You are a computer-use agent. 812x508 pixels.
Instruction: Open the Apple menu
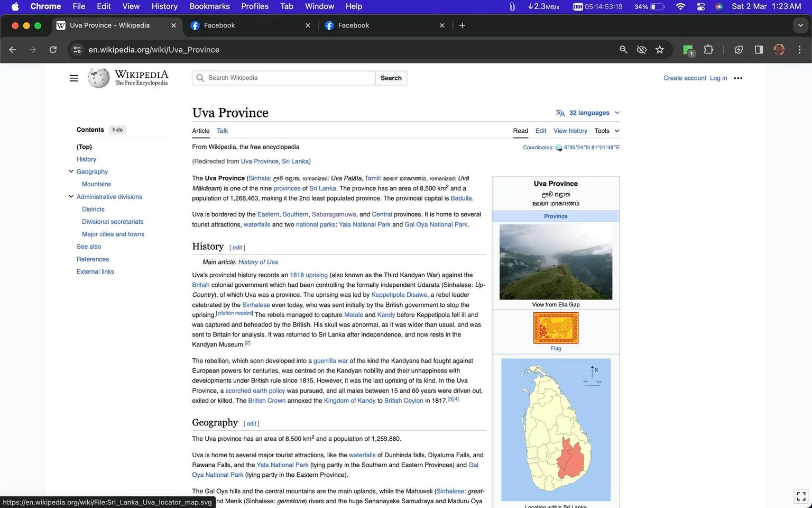pos(15,6)
